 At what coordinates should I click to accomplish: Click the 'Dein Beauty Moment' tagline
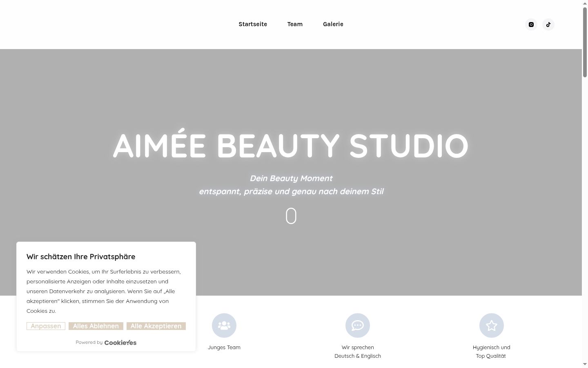[291, 178]
